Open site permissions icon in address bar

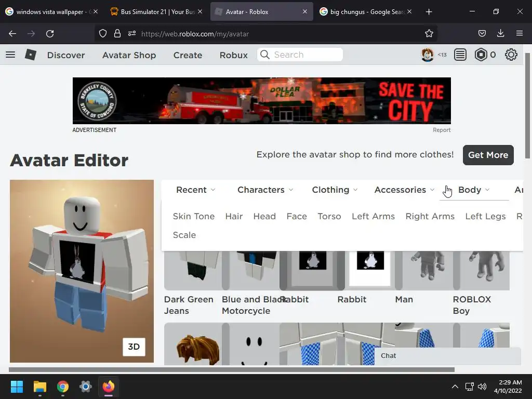tap(132, 34)
